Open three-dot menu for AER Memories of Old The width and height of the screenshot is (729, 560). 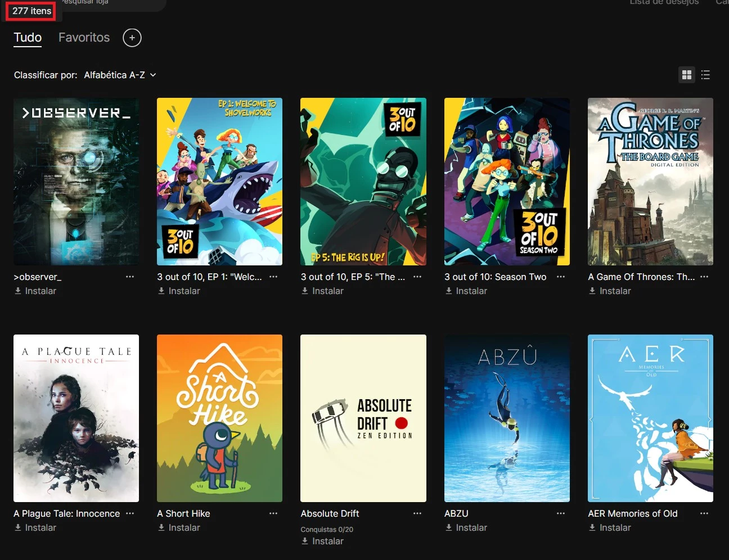(704, 513)
